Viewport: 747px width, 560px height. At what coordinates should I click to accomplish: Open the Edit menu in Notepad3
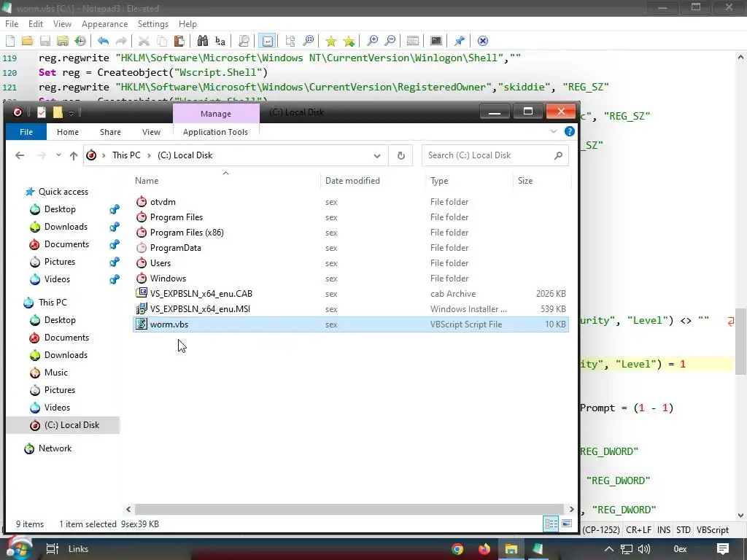(x=36, y=24)
